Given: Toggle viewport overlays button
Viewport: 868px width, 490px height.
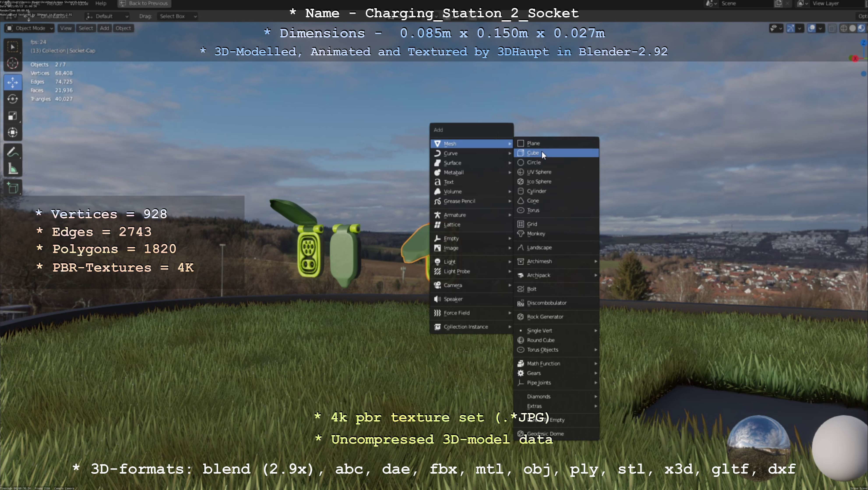Looking at the screenshot, I should point(811,28).
